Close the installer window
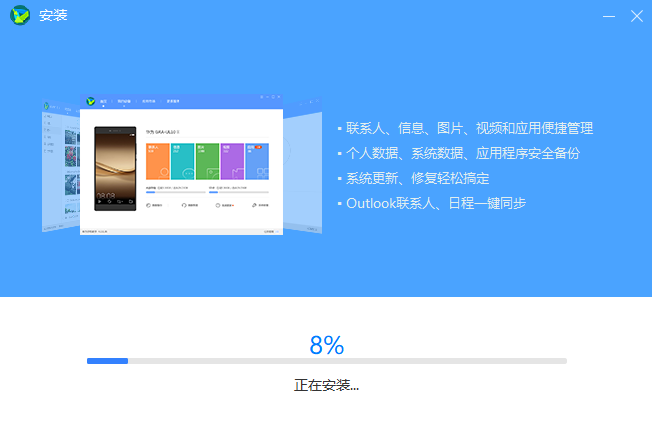652x428 pixels. (x=637, y=16)
